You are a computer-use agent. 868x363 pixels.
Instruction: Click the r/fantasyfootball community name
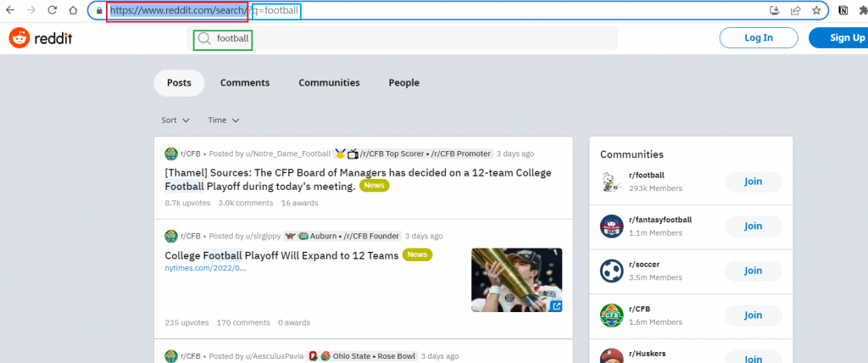coord(660,220)
